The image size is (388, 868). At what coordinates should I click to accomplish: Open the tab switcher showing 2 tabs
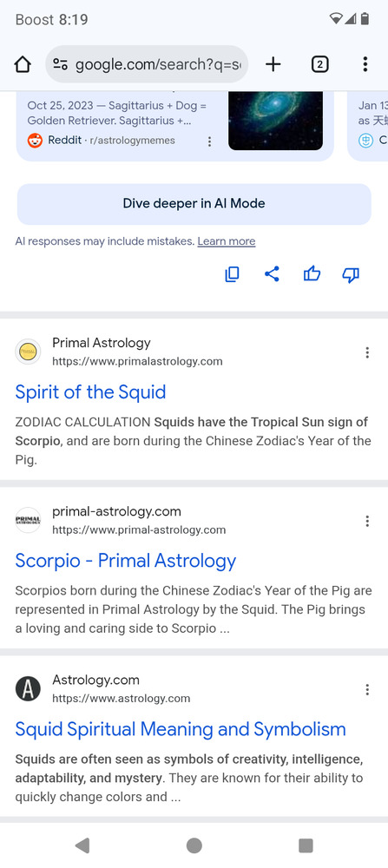pyautogui.click(x=319, y=65)
